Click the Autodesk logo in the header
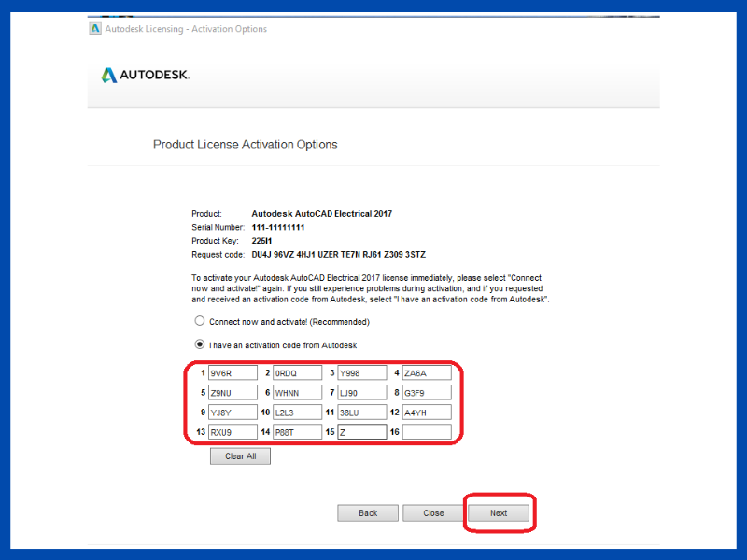The image size is (747, 560). point(145,76)
